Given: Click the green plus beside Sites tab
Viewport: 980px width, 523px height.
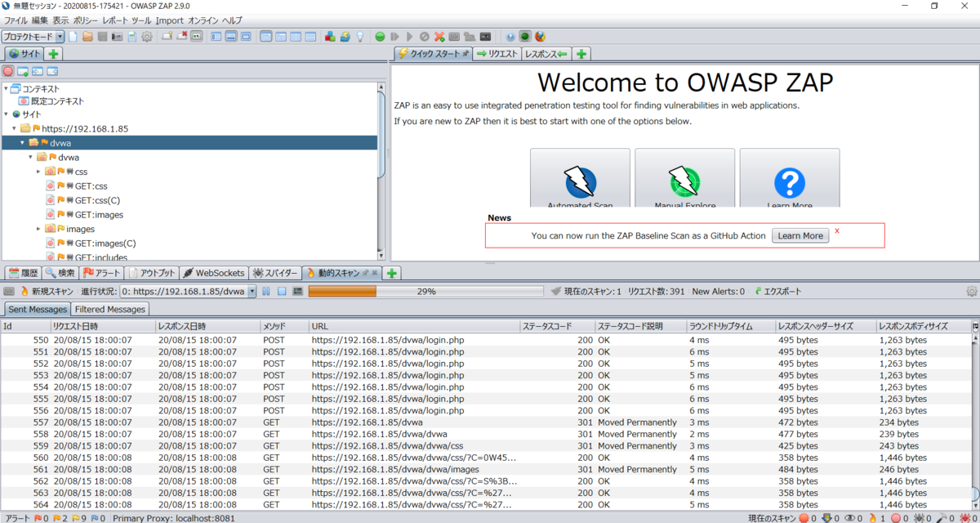Looking at the screenshot, I should point(54,54).
